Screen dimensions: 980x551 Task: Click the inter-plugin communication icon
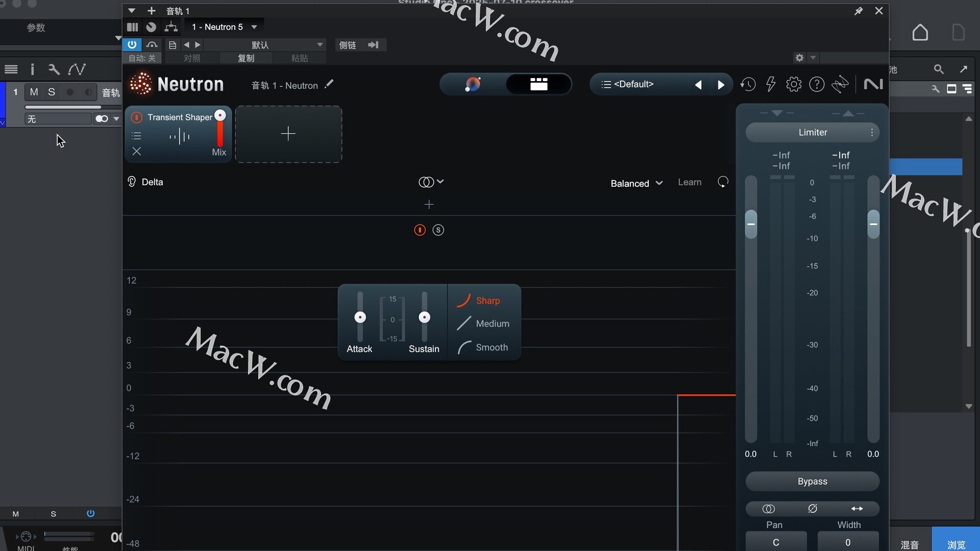click(x=840, y=84)
